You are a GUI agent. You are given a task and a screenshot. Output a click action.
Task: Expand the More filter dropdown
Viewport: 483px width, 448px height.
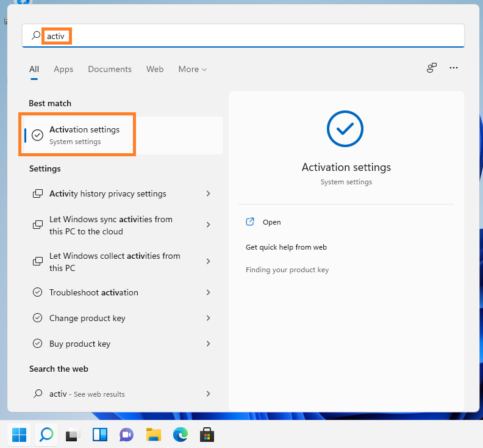(x=192, y=70)
